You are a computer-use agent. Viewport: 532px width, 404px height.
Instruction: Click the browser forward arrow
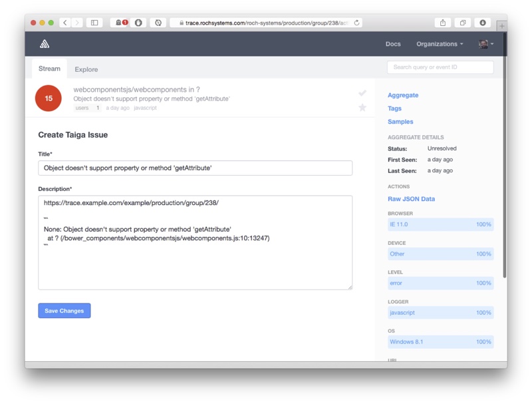point(77,23)
